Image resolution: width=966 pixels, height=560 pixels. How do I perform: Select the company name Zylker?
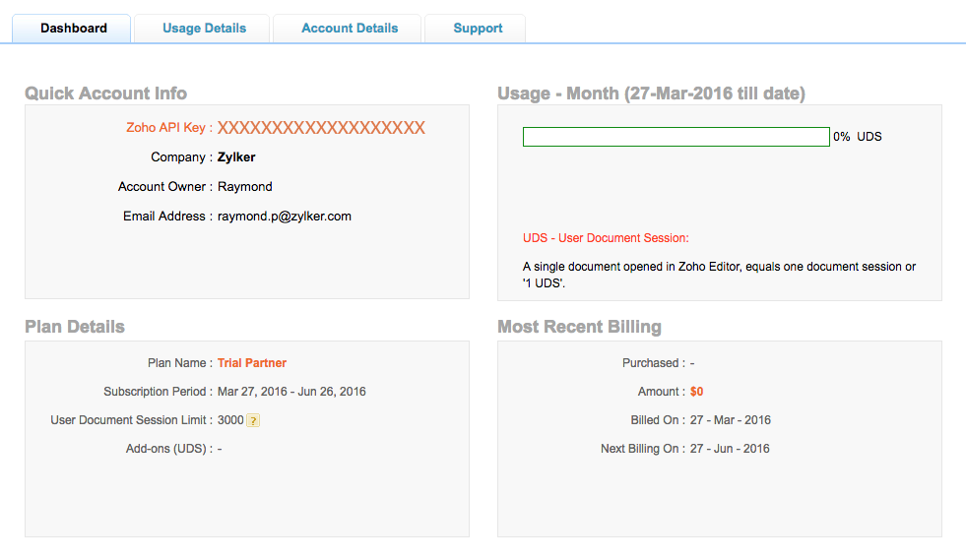click(236, 157)
